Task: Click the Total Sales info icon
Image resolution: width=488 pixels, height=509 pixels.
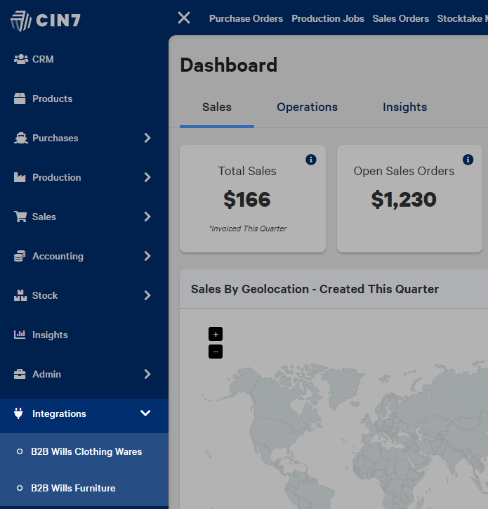Action: 311,160
